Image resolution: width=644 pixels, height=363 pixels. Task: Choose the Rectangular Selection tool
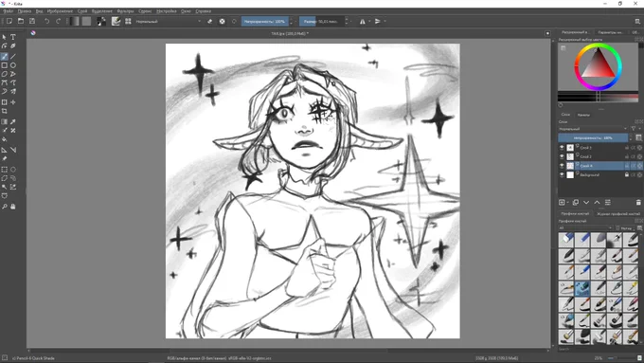pyautogui.click(x=4, y=170)
